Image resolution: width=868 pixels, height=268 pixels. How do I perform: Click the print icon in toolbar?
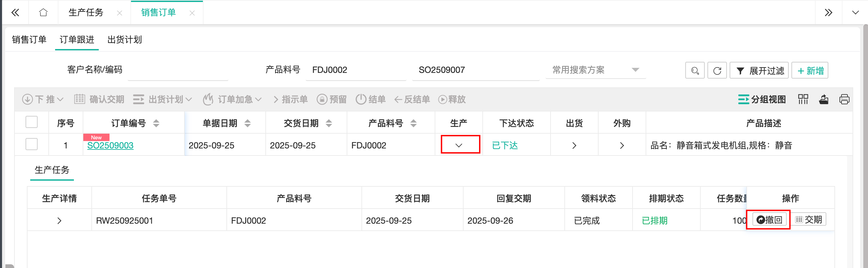[844, 99]
